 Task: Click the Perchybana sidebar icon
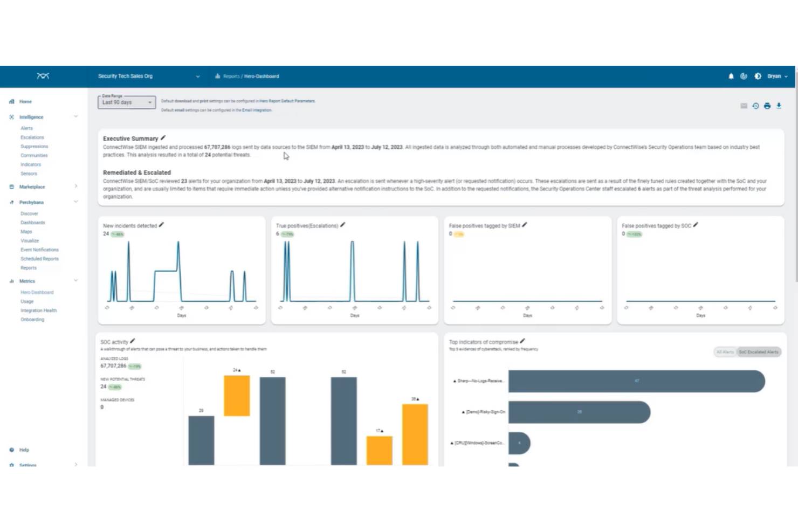tap(12, 202)
